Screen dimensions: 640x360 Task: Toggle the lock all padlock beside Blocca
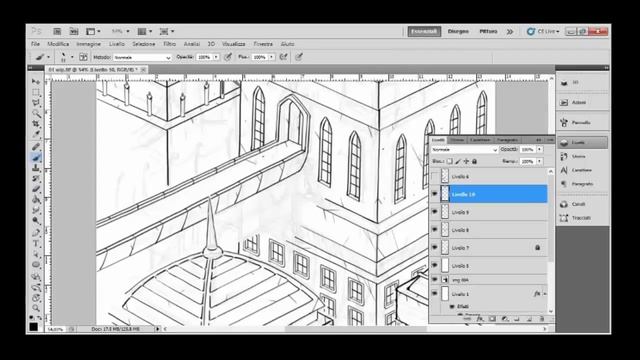[474, 162]
